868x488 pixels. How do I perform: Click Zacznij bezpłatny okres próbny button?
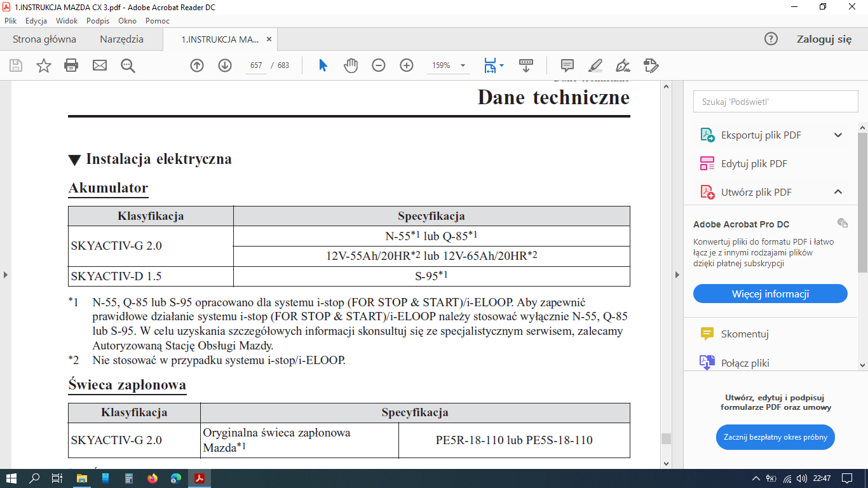[775, 437]
